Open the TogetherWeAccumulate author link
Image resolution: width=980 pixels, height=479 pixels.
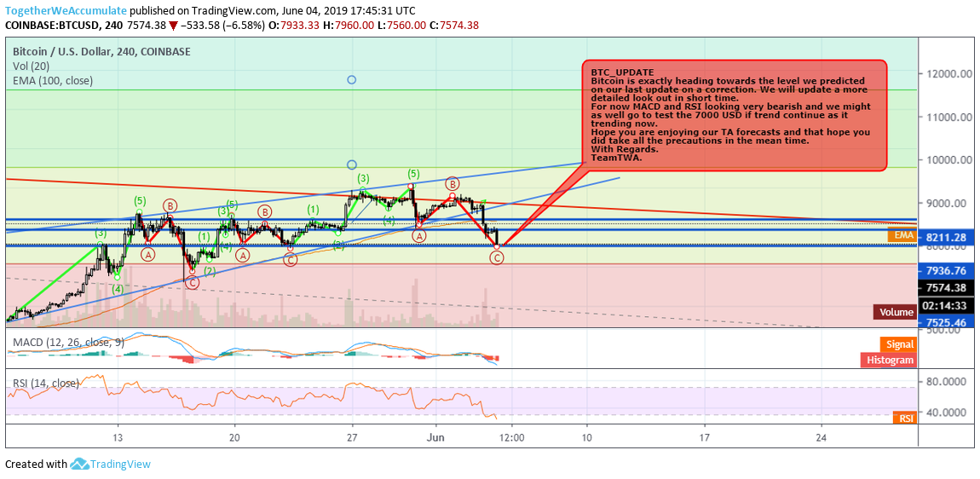[66, 11]
